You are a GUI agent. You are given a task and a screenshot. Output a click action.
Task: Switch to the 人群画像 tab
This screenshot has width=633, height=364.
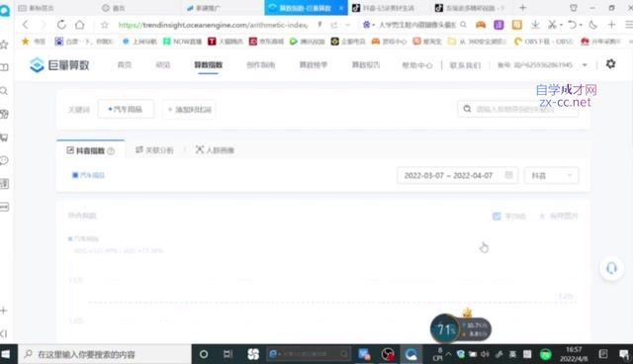pos(215,150)
